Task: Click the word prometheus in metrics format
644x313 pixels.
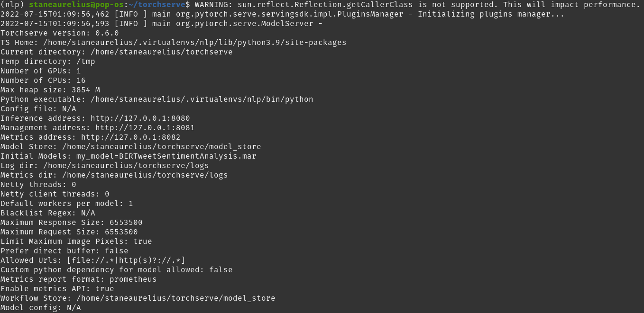Action: click(133, 279)
